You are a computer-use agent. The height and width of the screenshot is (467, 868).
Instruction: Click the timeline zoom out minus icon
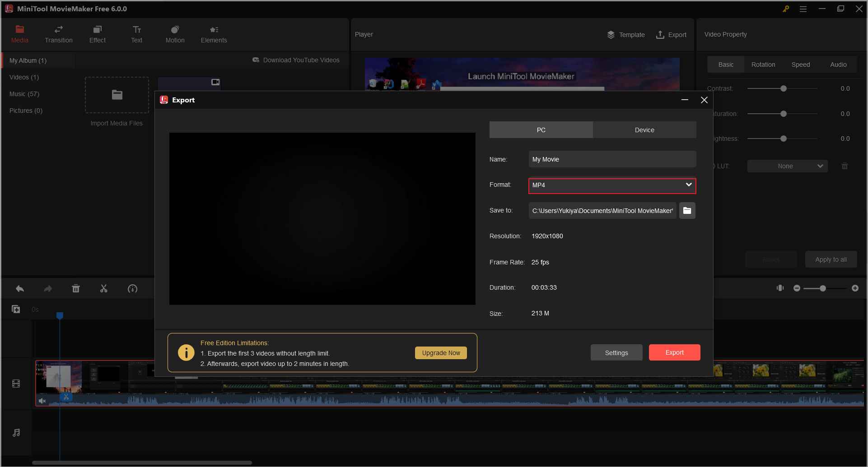(797, 288)
